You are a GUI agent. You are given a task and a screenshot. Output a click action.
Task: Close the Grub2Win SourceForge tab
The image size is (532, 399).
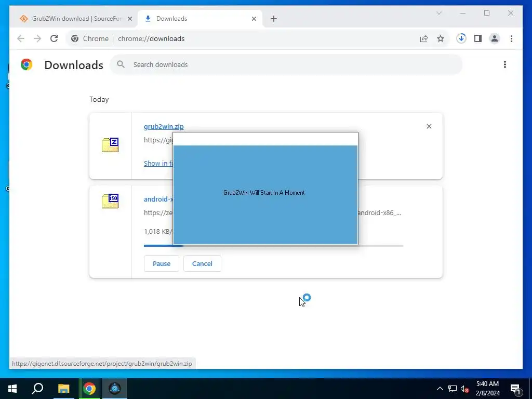[x=129, y=19]
